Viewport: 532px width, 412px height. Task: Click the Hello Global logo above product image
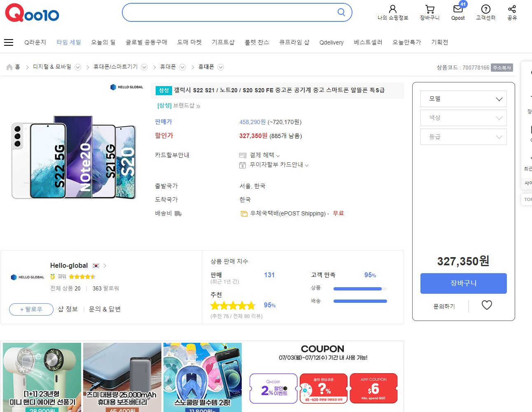tap(127, 87)
